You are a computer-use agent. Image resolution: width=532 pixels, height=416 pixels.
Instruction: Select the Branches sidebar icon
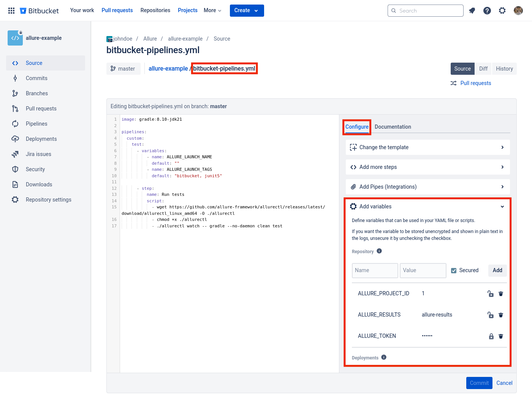[x=15, y=93]
